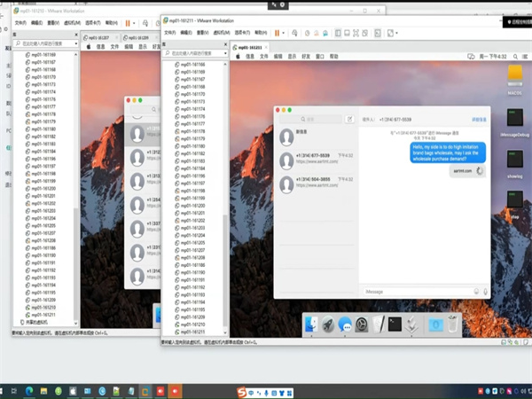This screenshot has width=532, height=399.
Task: Click the VMware pause button
Action: pos(277,32)
